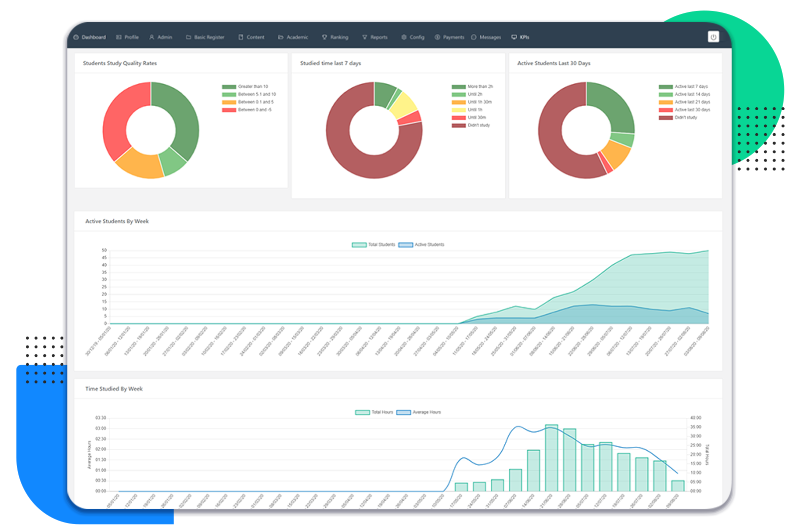The image size is (798, 532).
Task: Click the Config gear icon
Action: (x=404, y=37)
